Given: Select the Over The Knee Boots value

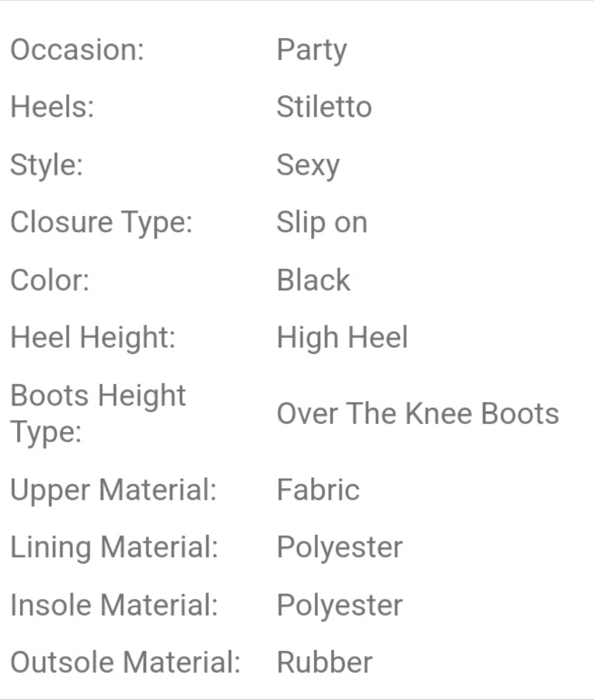Looking at the screenshot, I should (x=417, y=414).
